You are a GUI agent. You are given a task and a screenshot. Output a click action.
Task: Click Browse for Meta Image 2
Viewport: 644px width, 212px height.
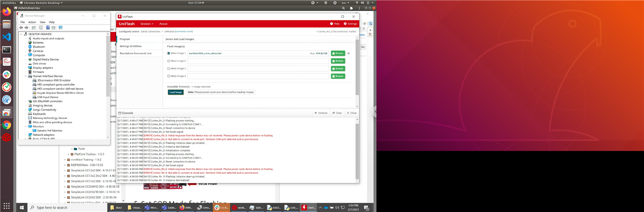(338, 61)
